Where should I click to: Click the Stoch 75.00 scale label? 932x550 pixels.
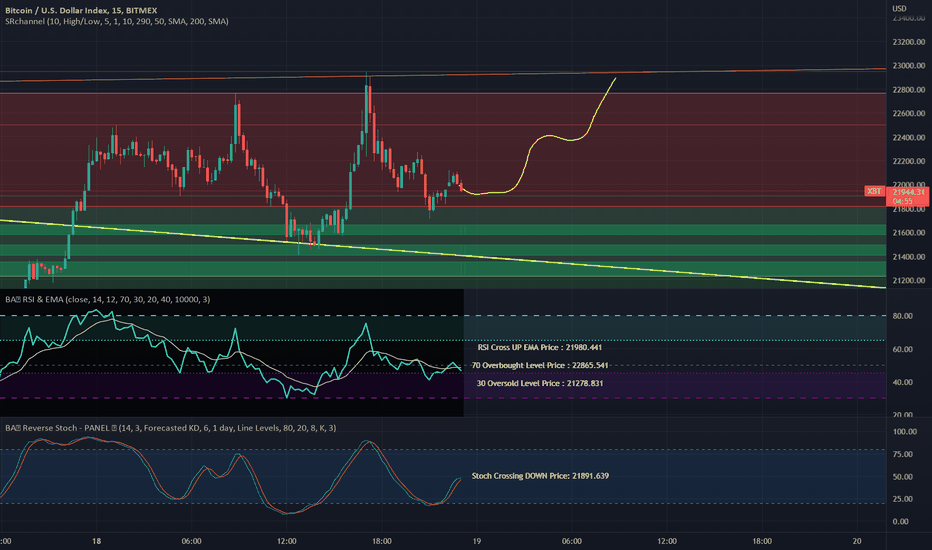coord(902,454)
